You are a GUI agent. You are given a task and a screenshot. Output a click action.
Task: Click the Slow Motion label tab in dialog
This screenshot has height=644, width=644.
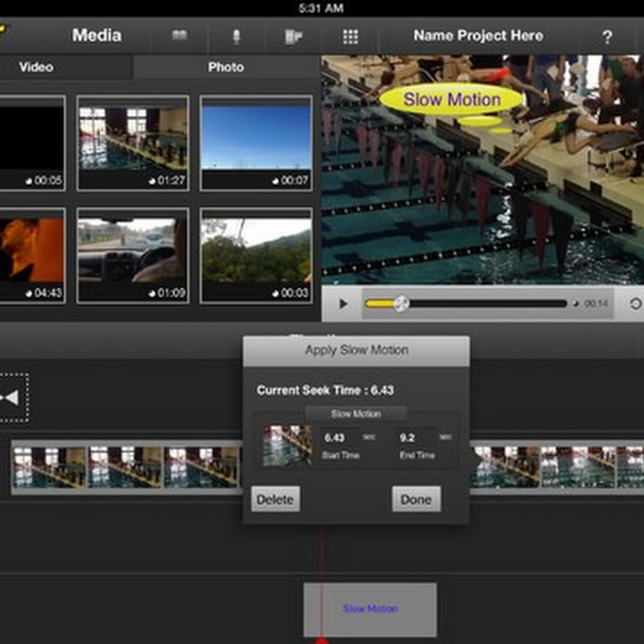point(356,414)
